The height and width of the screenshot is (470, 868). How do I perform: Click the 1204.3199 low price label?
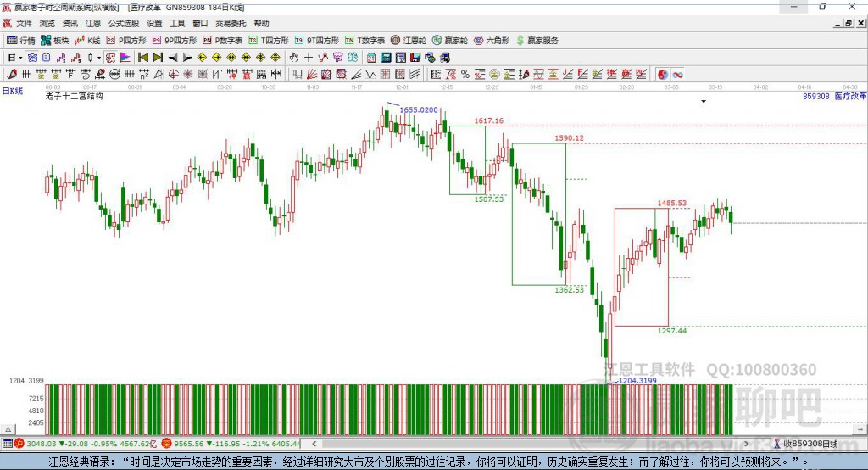637,381
